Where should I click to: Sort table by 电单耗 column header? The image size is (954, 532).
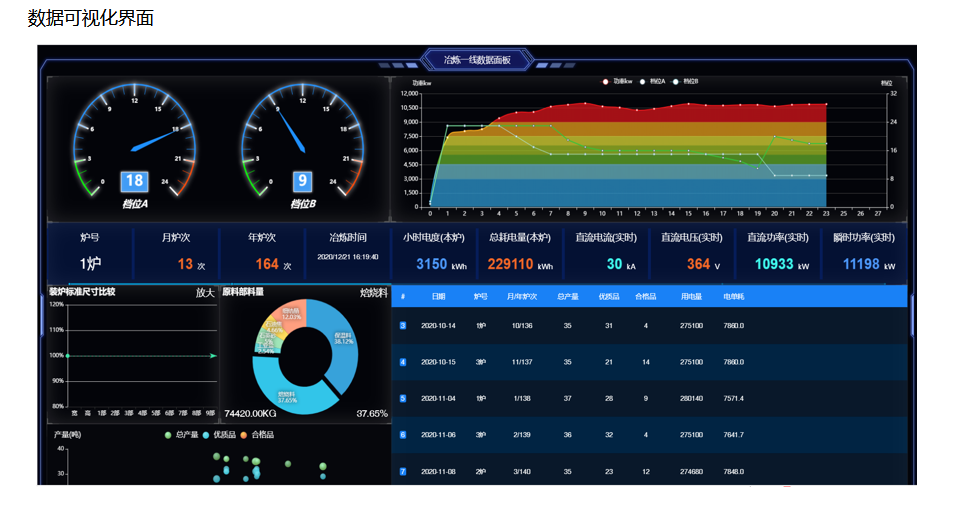coord(734,297)
